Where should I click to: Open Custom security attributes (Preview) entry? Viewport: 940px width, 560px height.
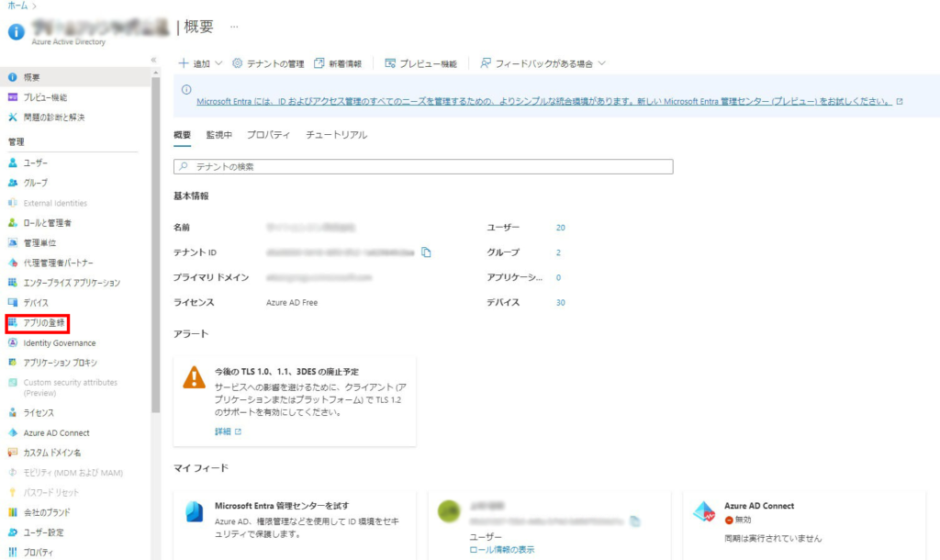[70, 387]
